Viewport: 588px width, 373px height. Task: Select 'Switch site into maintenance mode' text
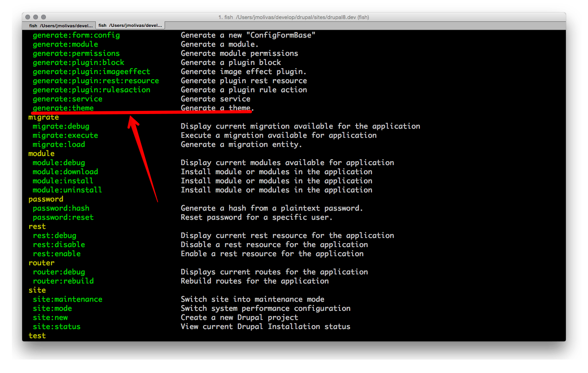coord(252,299)
